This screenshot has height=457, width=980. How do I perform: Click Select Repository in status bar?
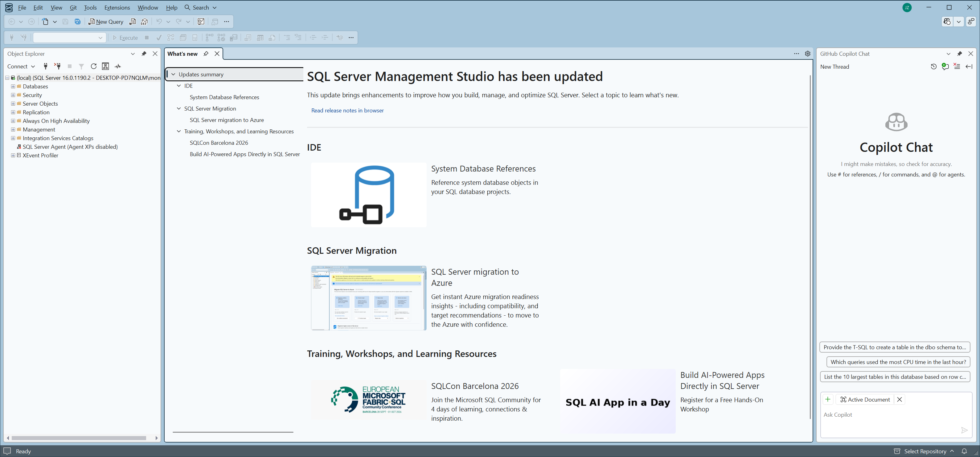pyautogui.click(x=925, y=451)
